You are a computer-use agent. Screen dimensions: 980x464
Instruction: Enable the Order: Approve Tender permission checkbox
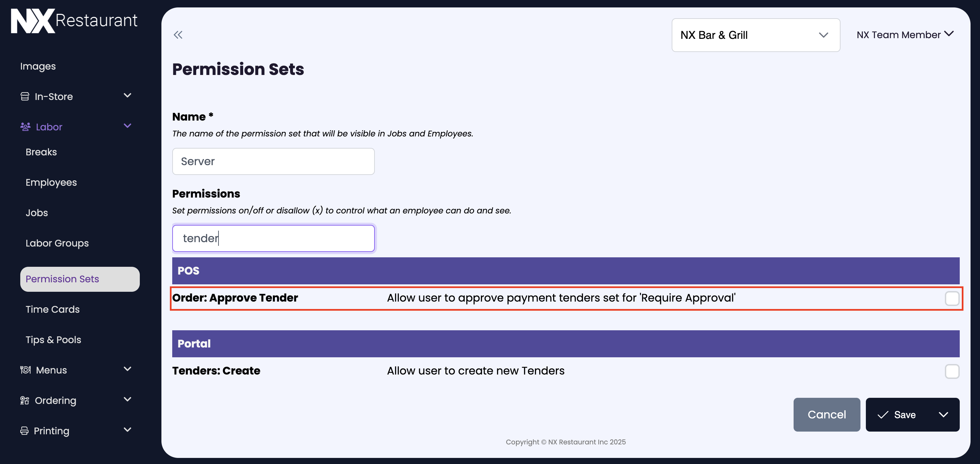952,298
